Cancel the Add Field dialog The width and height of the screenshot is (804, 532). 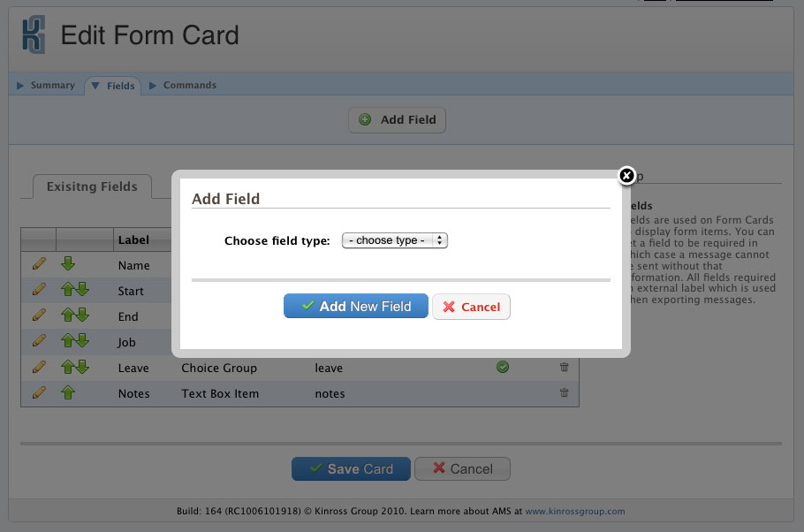pos(471,305)
